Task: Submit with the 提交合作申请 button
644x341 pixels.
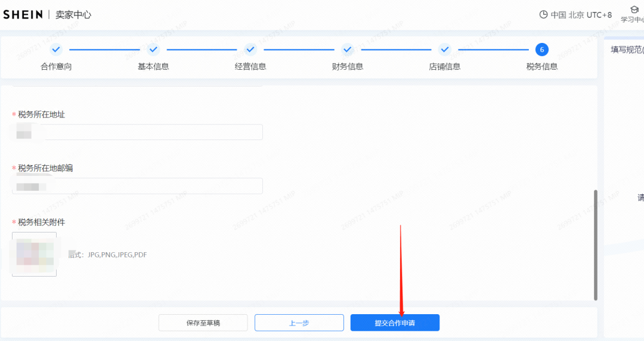Action: click(x=395, y=323)
